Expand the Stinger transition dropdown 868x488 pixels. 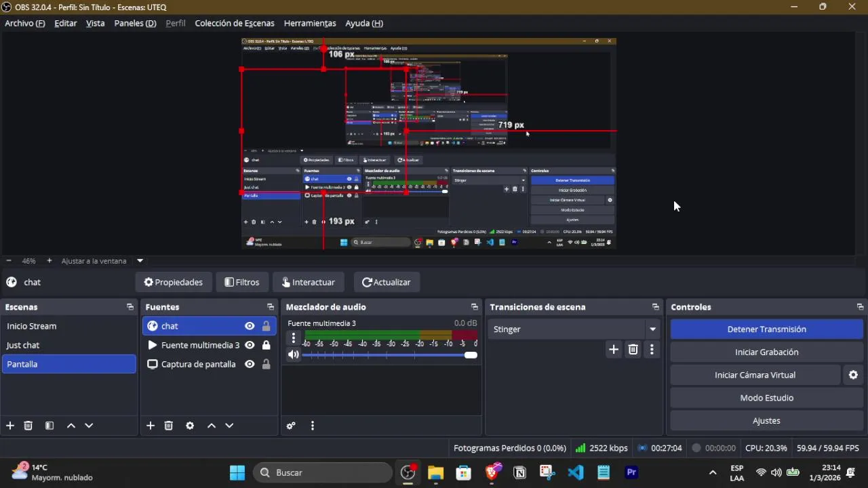click(652, 329)
